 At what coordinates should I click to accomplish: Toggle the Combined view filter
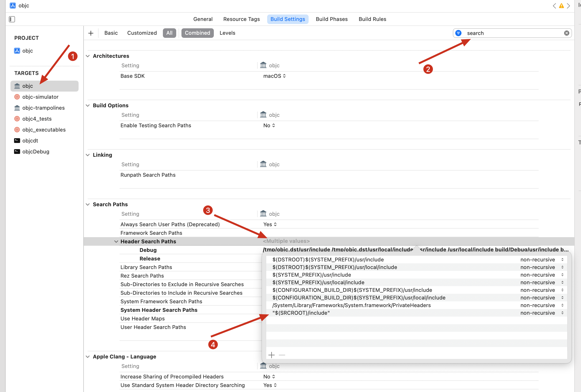(x=197, y=33)
